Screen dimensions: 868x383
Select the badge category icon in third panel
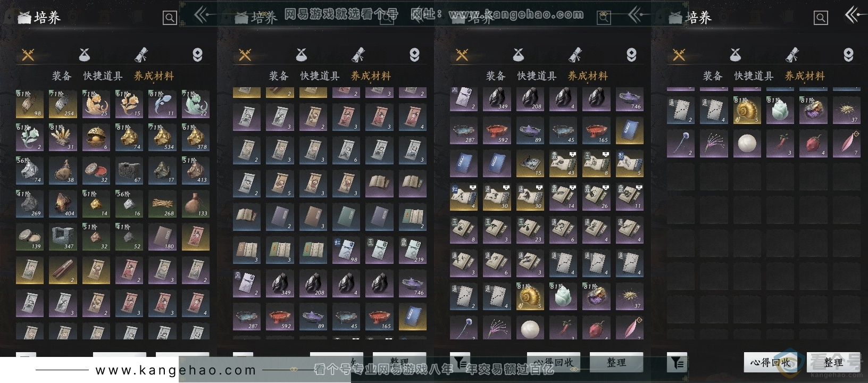pos(631,54)
